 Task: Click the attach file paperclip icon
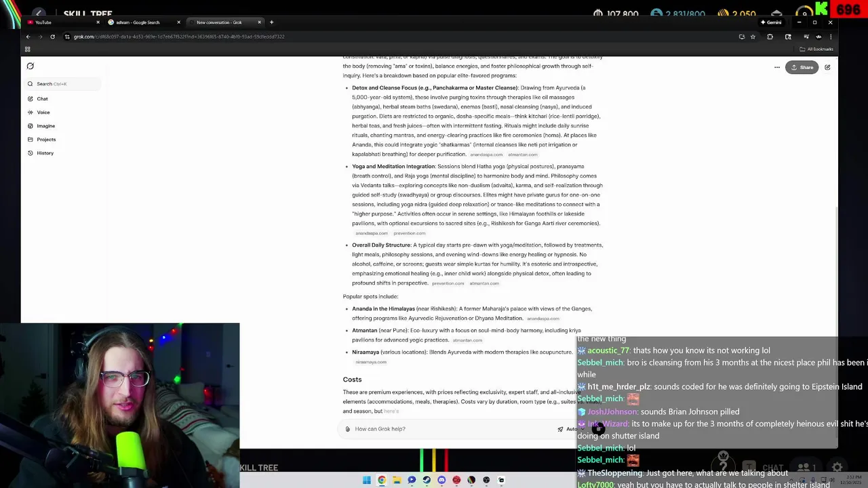pos(347,429)
